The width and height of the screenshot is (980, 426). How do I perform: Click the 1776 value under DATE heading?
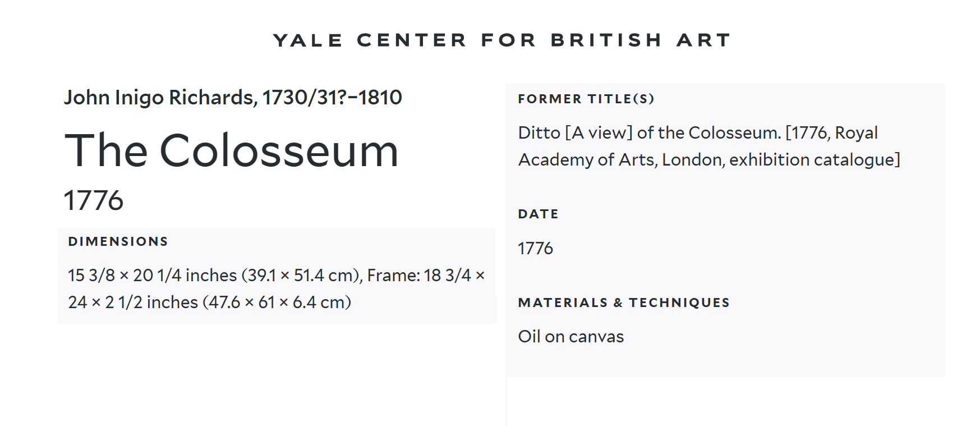pyautogui.click(x=535, y=249)
